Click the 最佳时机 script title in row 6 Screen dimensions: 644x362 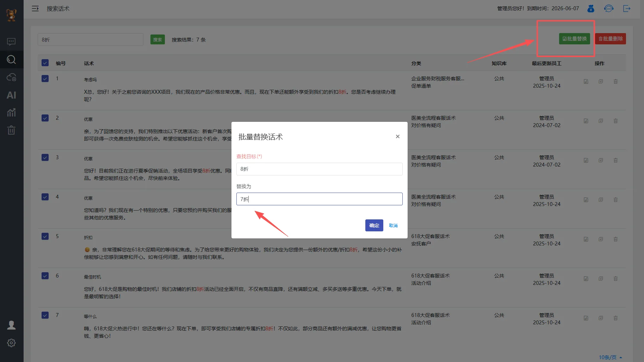(92, 277)
